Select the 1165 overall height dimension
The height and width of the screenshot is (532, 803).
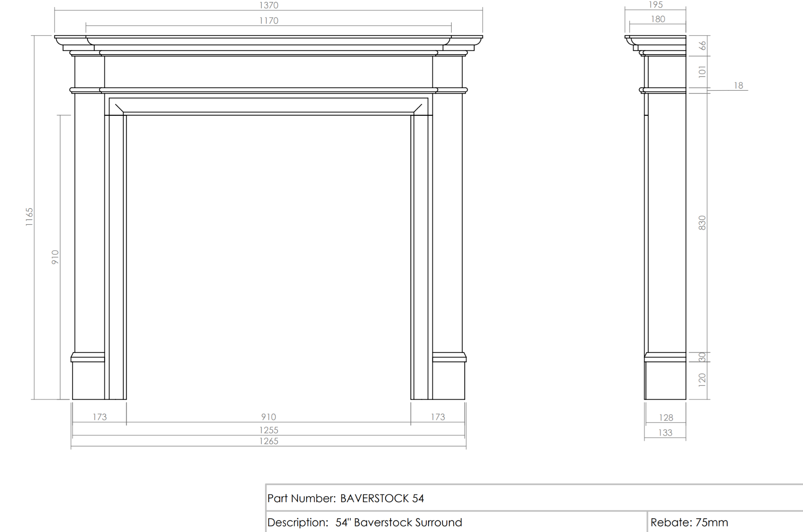coord(29,217)
